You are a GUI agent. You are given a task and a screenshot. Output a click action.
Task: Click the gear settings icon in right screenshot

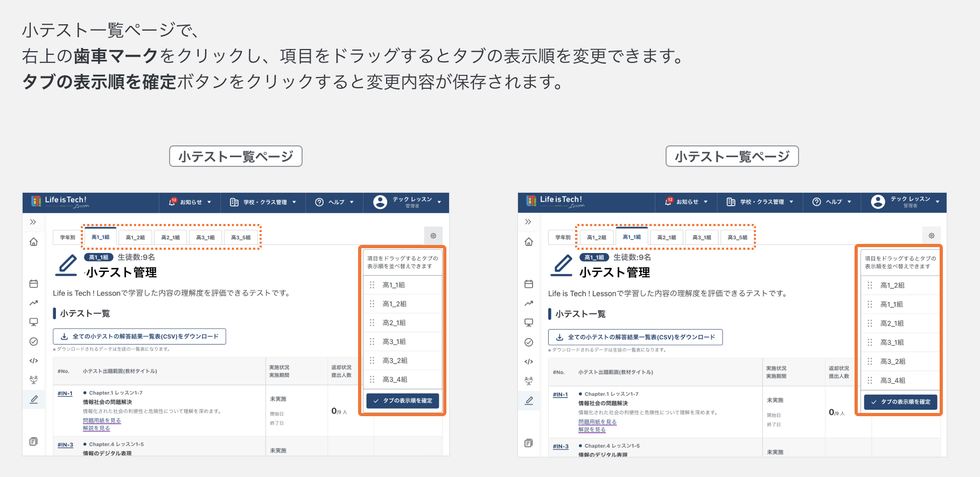[x=932, y=236]
